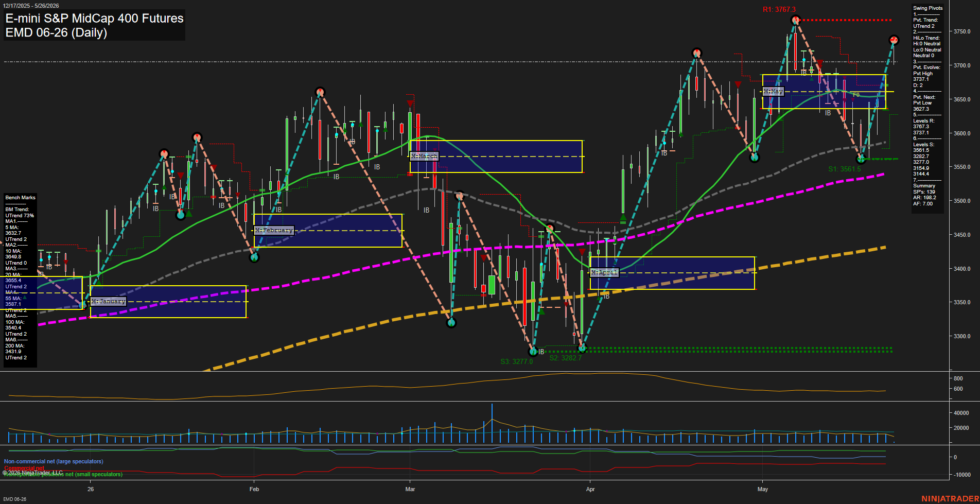The height and width of the screenshot is (504, 980).
Task: Click the AF: 7.00 summary value
Action: pos(923,204)
